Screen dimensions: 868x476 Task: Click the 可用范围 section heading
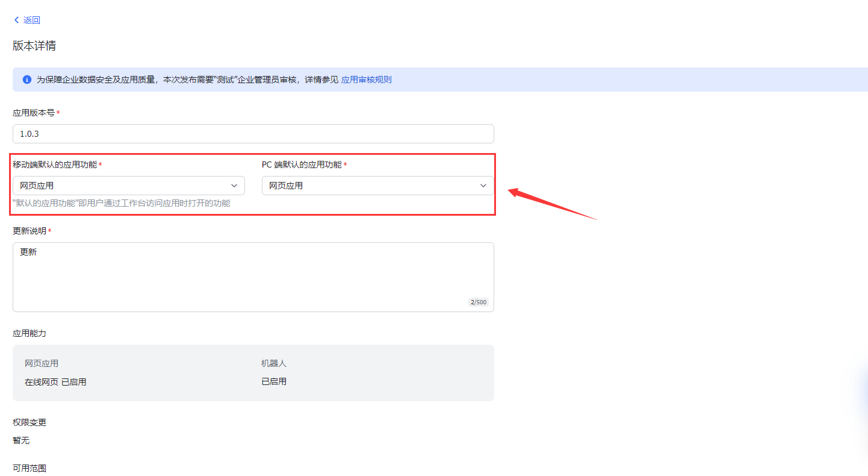[29, 468]
